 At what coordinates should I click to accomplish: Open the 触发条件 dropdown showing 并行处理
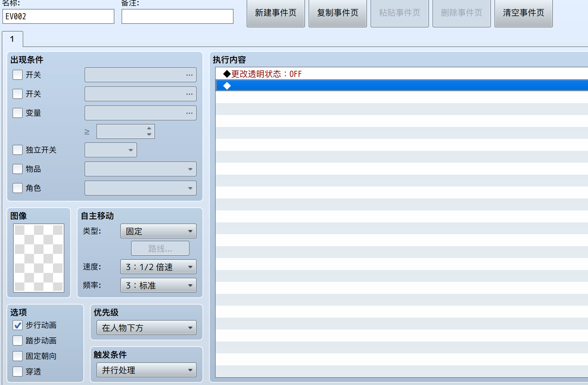coord(147,370)
